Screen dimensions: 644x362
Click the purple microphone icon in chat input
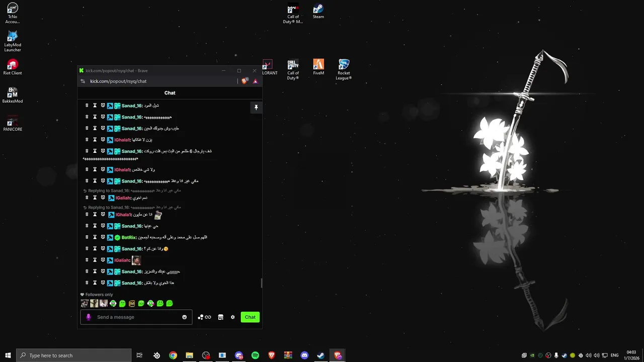tap(89, 317)
